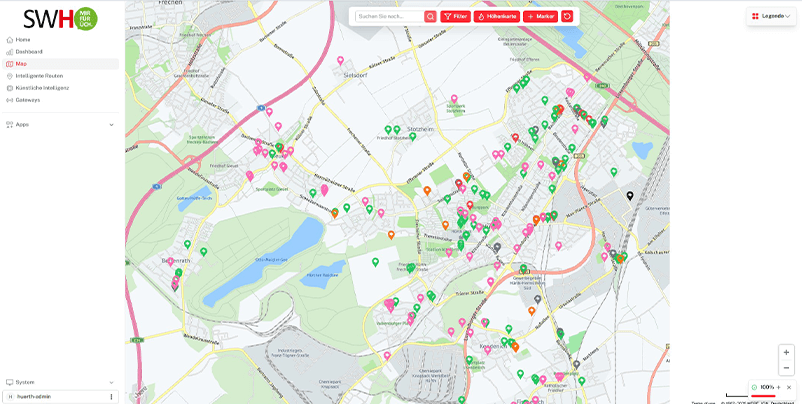802x404 pixels.
Task: Click the 'Suchen Sie nach...' search field
Action: point(389,17)
